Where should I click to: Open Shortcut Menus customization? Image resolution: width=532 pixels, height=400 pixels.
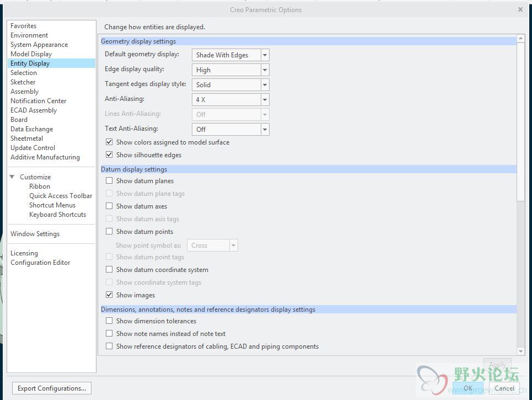pos(52,205)
